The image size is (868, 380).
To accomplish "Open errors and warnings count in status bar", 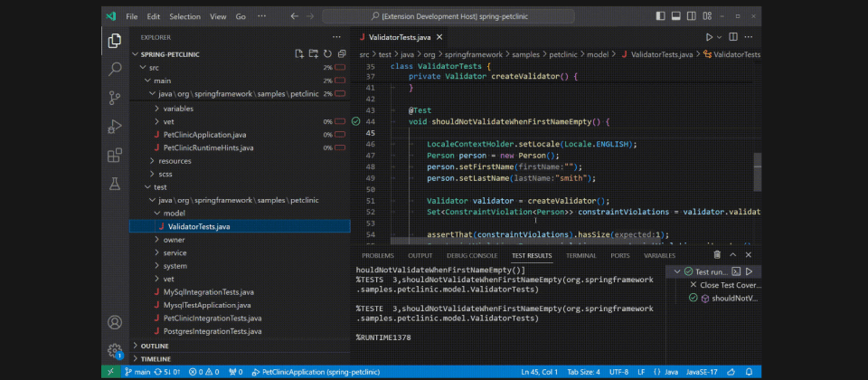I will click(x=203, y=372).
